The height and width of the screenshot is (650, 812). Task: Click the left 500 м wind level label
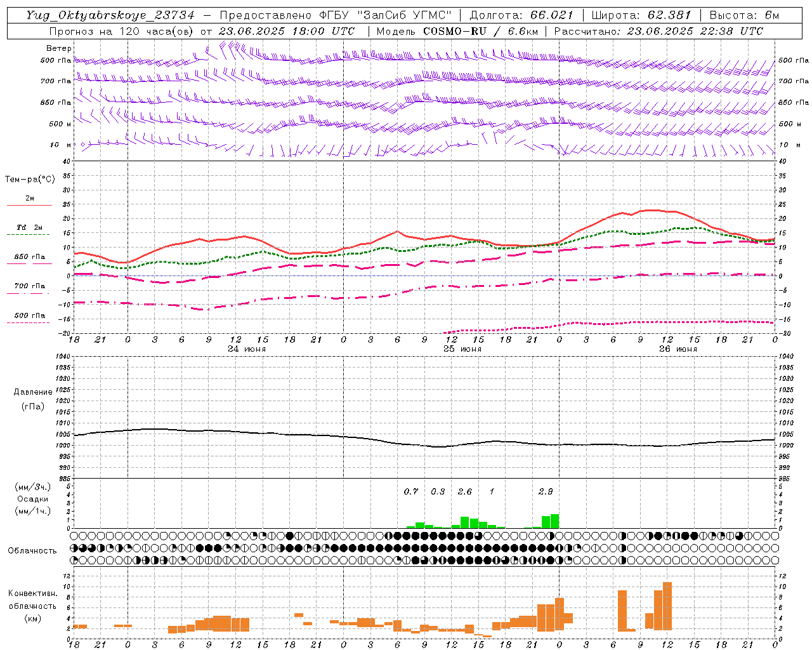[x=60, y=124]
